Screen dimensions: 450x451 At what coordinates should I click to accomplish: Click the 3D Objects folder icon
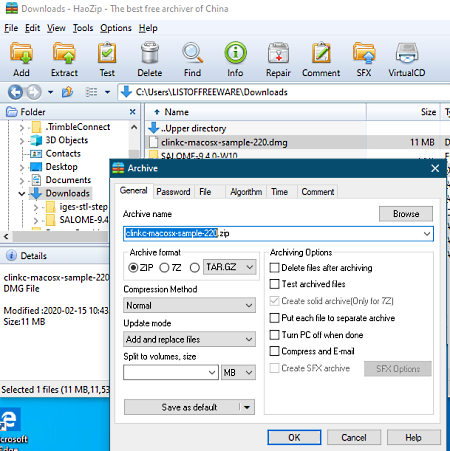(x=36, y=140)
